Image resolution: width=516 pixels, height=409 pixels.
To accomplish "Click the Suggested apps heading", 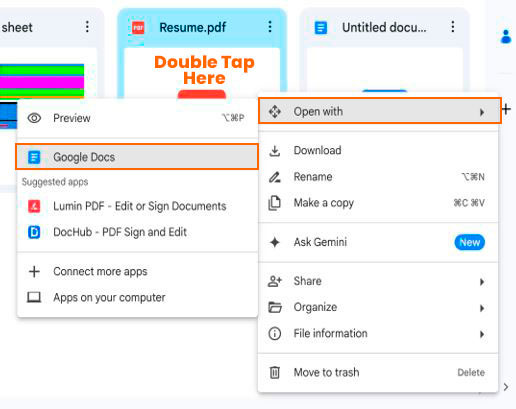I will coord(55,182).
